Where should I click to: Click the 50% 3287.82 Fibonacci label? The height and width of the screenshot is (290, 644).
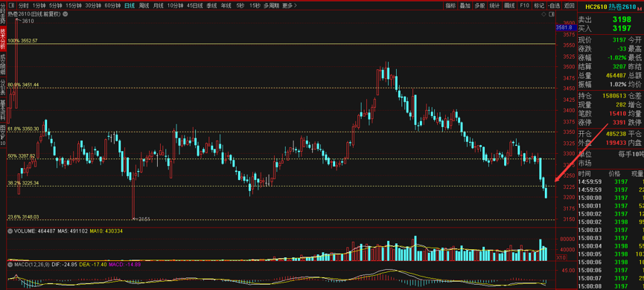click(22, 156)
